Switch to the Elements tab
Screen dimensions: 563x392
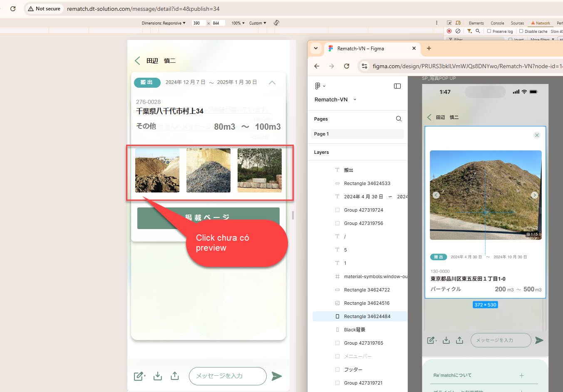(x=476, y=23)
